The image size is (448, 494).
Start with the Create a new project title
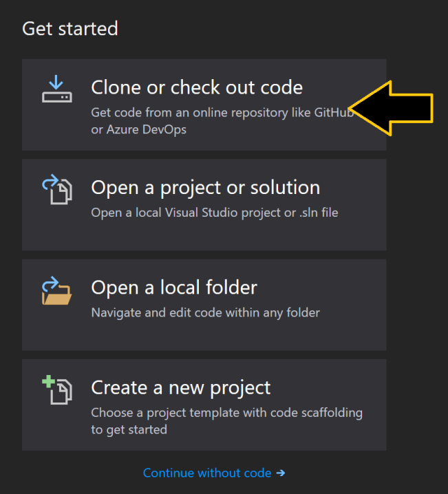[x=181, y=387]
